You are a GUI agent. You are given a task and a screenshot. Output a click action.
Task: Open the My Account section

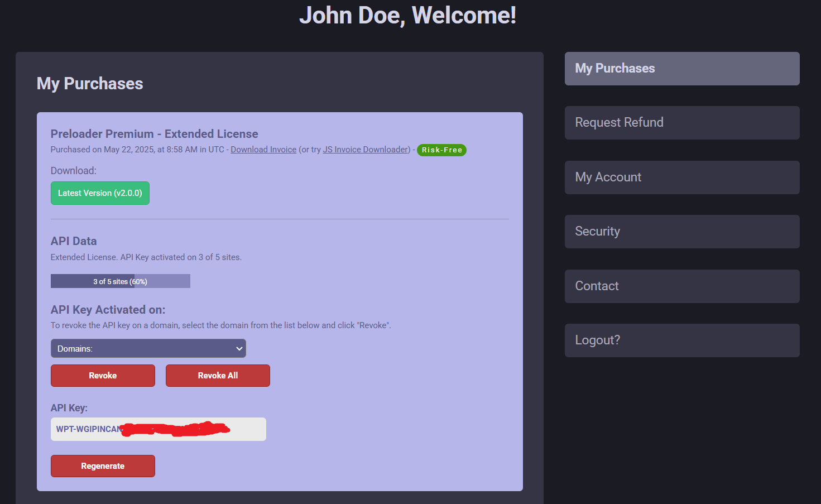click(681, 177)
